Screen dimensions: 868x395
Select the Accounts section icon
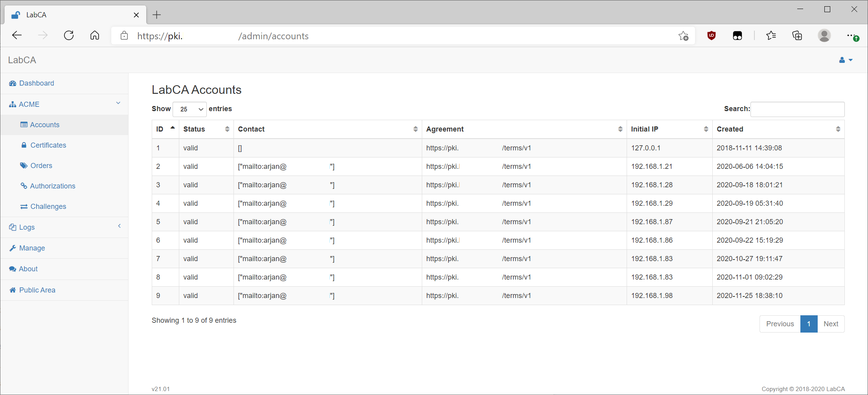point(24,124)
